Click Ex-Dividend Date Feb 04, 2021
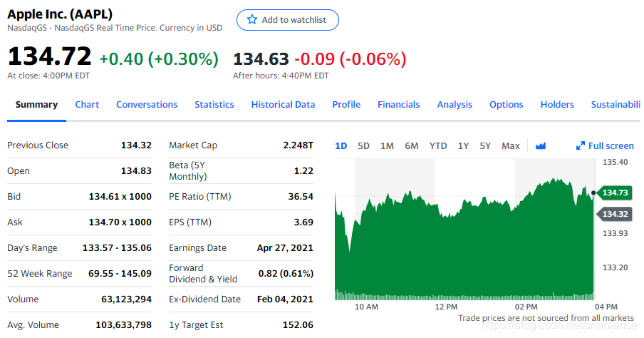The width and height of the screenshot is (644, 338). [x=285, y=299]
